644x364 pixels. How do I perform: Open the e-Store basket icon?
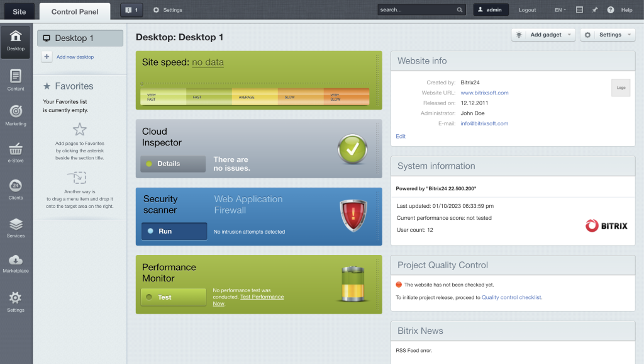pos(16,149)
